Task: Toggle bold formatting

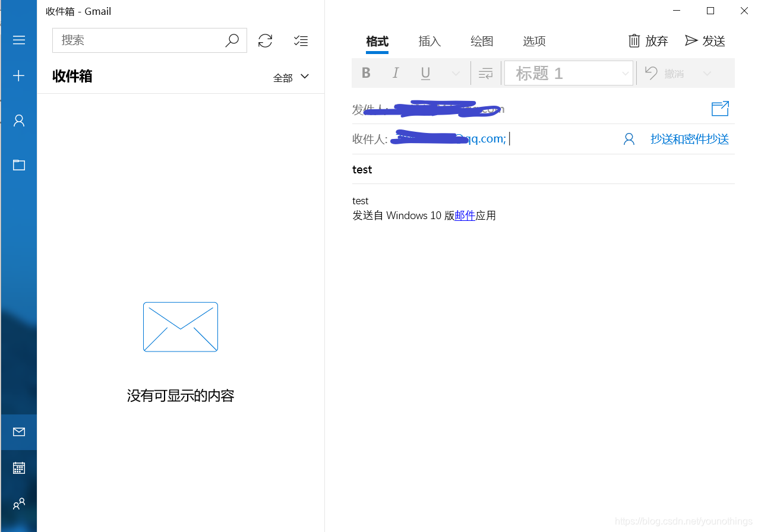Action: pyautogui.click(x=366, y=72)
